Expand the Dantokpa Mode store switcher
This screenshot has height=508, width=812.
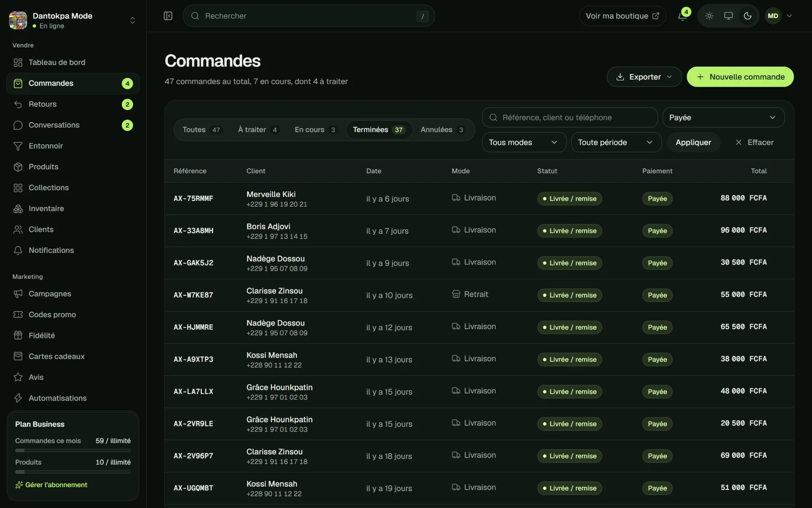point(73,20)
